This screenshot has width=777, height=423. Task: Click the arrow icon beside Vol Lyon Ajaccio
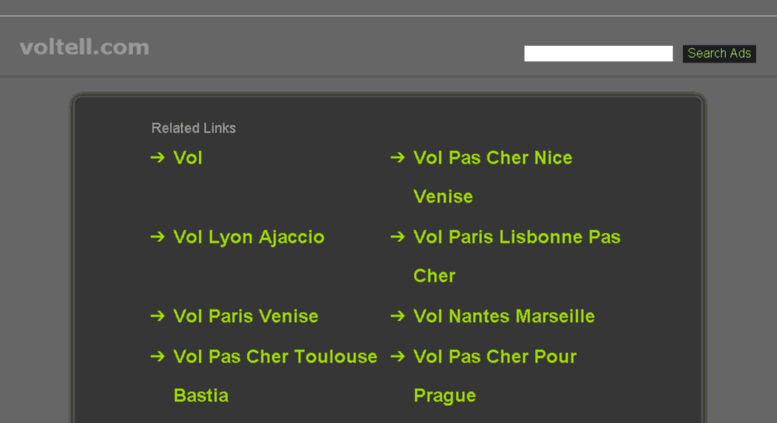coord(157,237)
